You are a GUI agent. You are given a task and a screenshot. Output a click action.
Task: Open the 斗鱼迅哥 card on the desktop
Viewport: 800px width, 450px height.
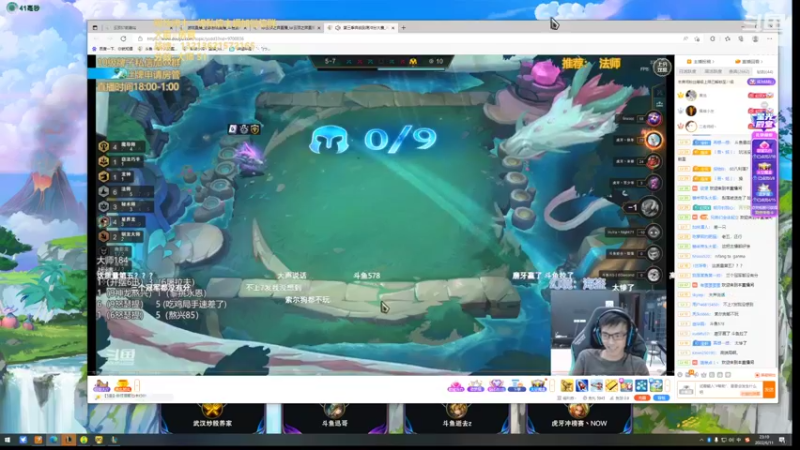335,418
